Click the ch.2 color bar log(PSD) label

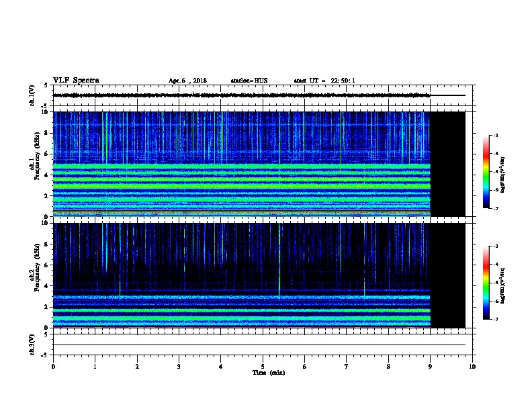click(502, 285)
